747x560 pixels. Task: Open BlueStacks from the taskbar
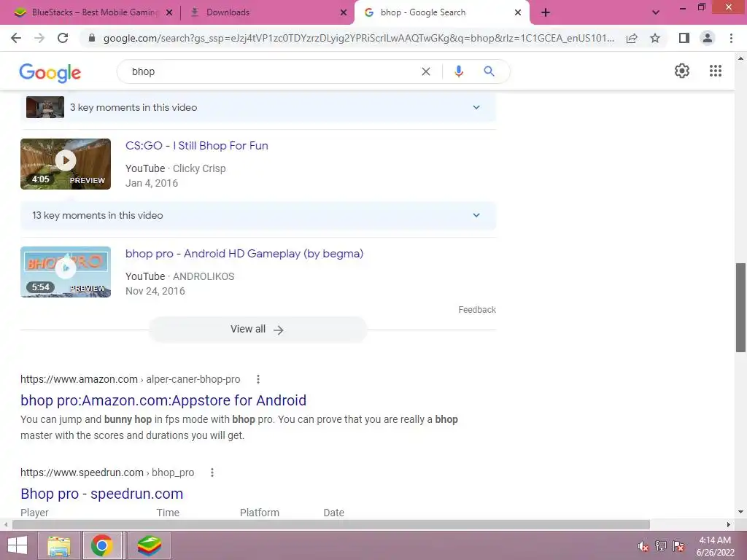click(149, 545)
